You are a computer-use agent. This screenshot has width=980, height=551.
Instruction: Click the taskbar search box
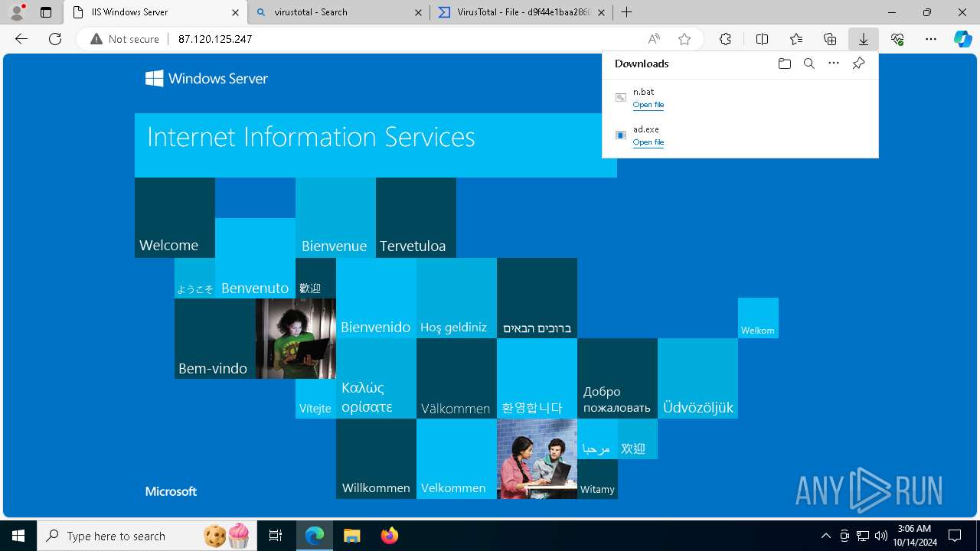pyautogui.click(x=148, y=536)
